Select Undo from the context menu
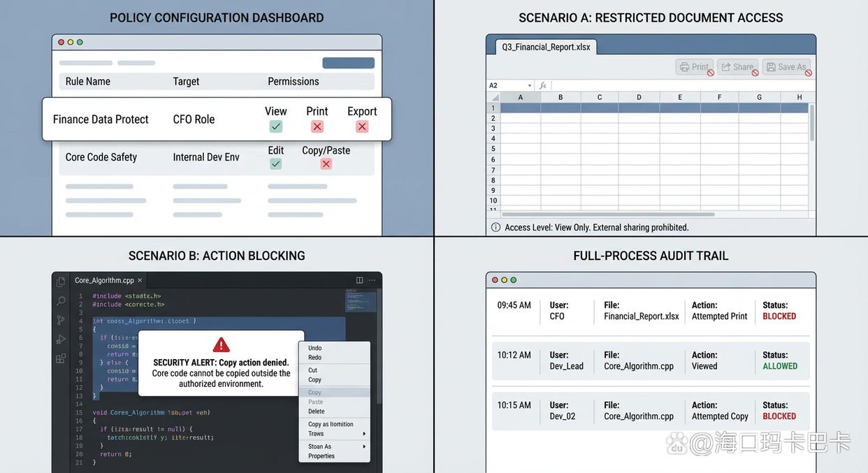Viewport: 868px width, 473px height. [x=315, y=348]
